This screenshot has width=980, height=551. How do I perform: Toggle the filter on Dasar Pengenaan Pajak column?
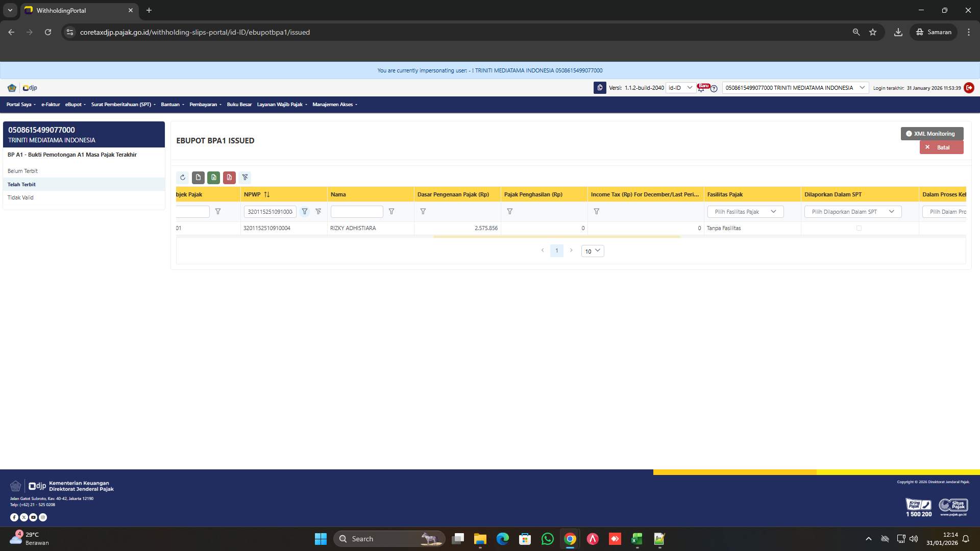coord(423,211)
